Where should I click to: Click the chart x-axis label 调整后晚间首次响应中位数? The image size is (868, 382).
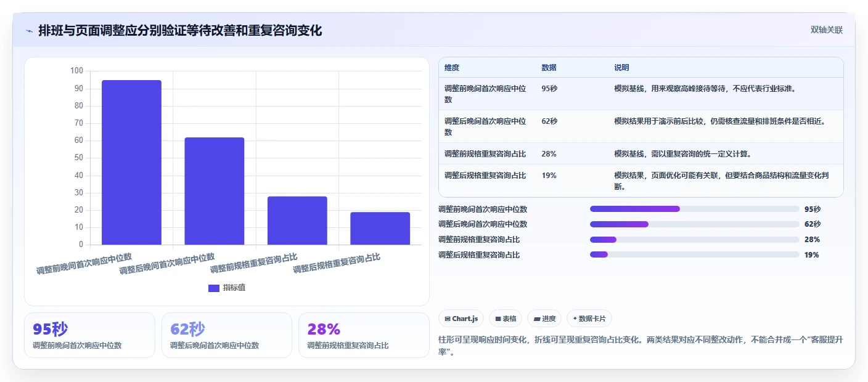(166, 263)
